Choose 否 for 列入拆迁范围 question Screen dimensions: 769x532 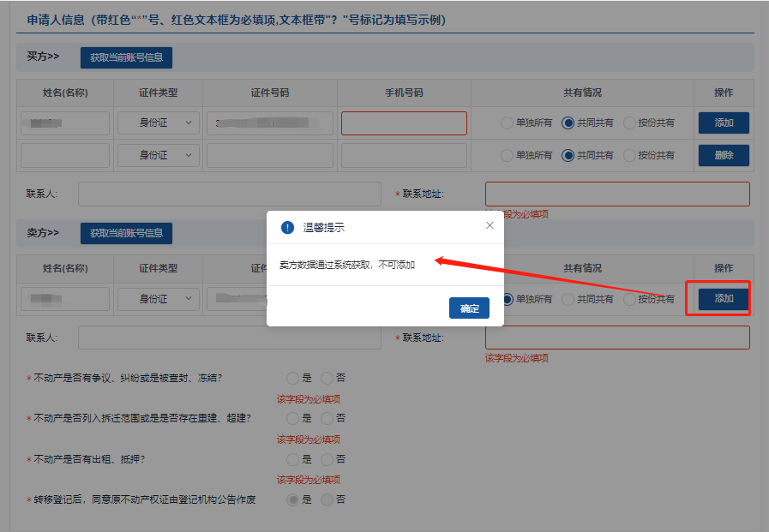(x=327, y=418)
